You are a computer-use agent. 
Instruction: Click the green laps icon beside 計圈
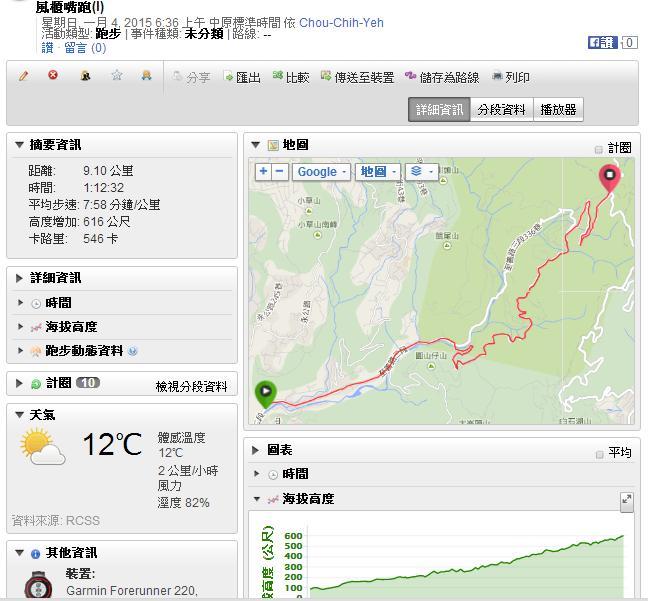click(36, 384)
